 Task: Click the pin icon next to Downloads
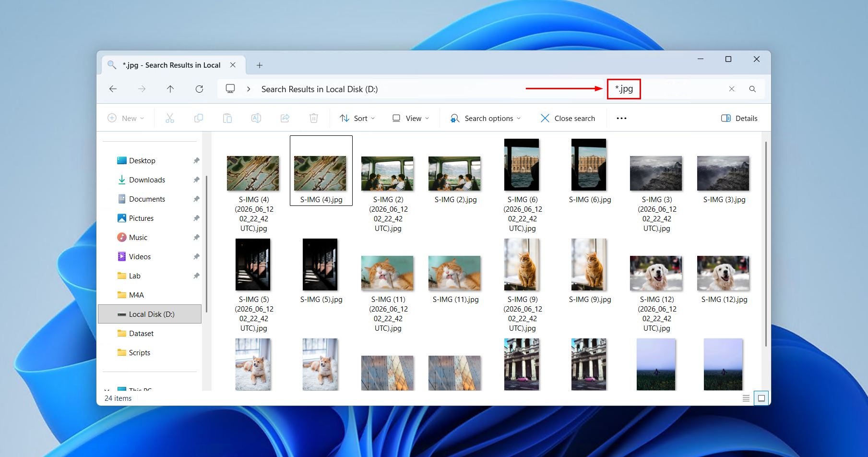click(x=196, y=180)
